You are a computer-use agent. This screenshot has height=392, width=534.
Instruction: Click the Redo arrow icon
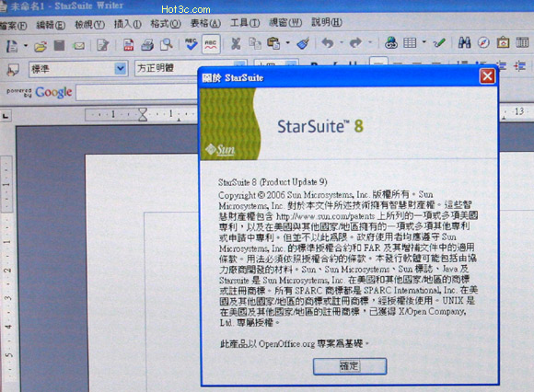(x=355, y=42)
